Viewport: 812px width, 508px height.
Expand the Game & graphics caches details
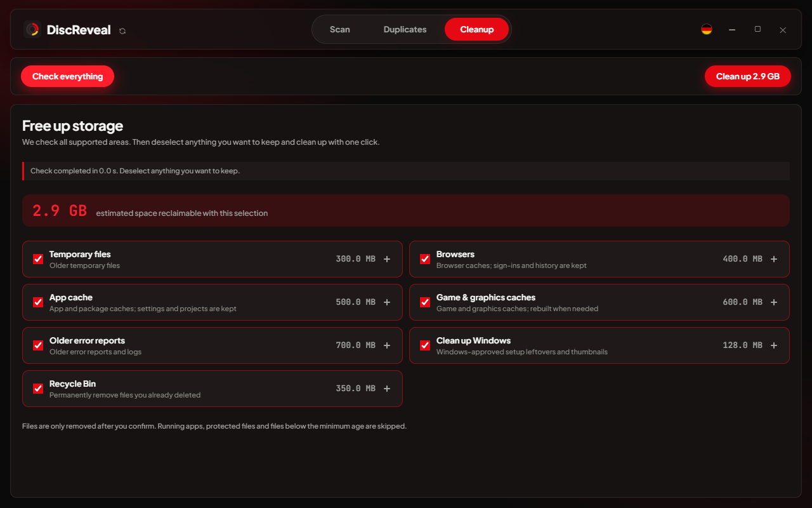pos(774,302)
